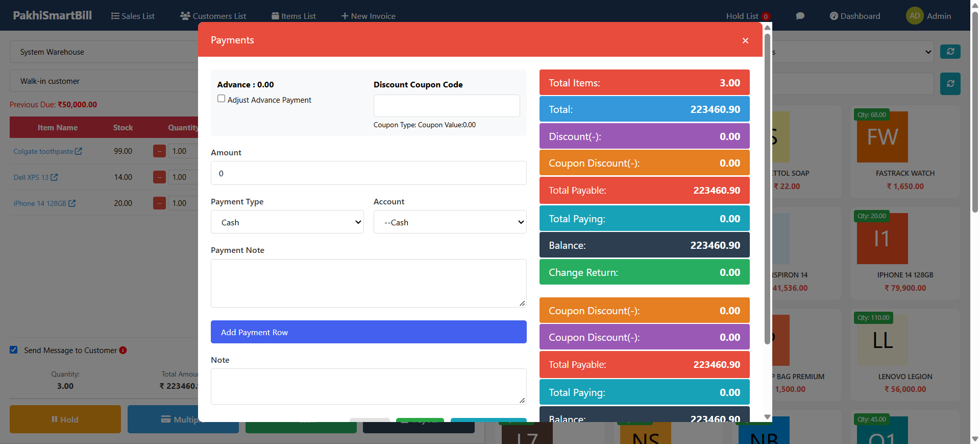Screen dimensions: 980x444
Task: Click the Payments dialog scrollbar down arrow
Action: click(x=767, y=417)
